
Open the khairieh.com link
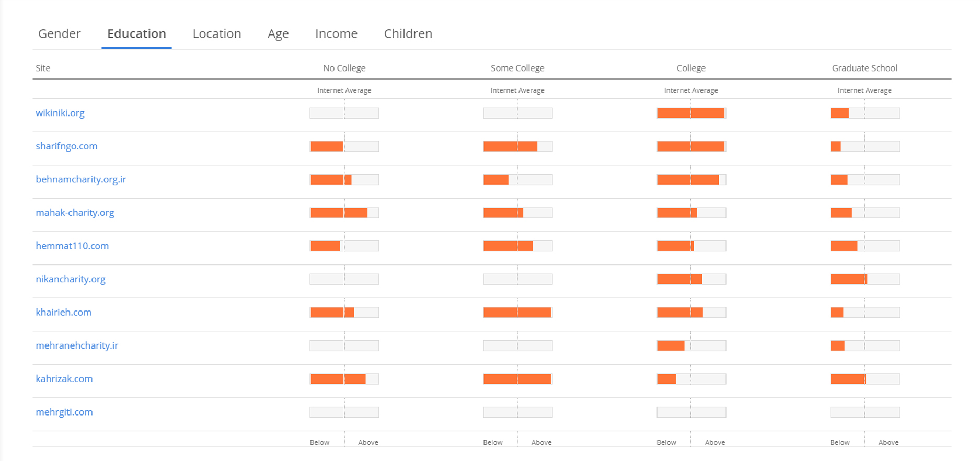[64, 313]
